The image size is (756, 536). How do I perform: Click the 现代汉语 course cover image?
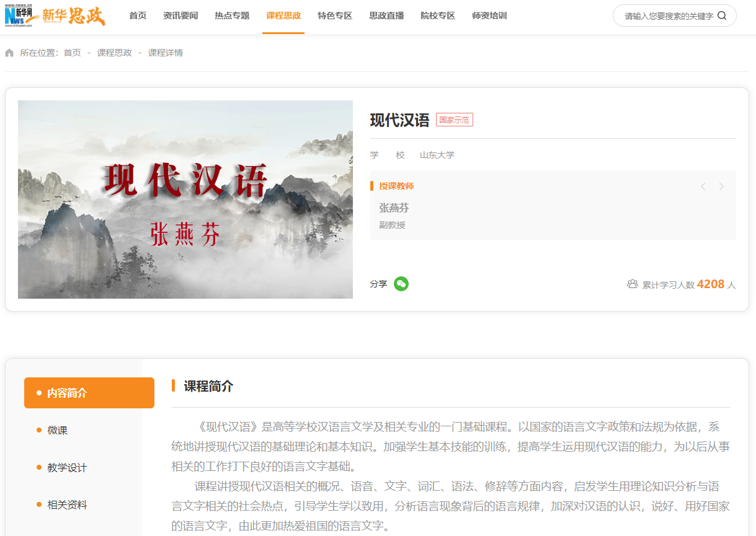(185, 200)
